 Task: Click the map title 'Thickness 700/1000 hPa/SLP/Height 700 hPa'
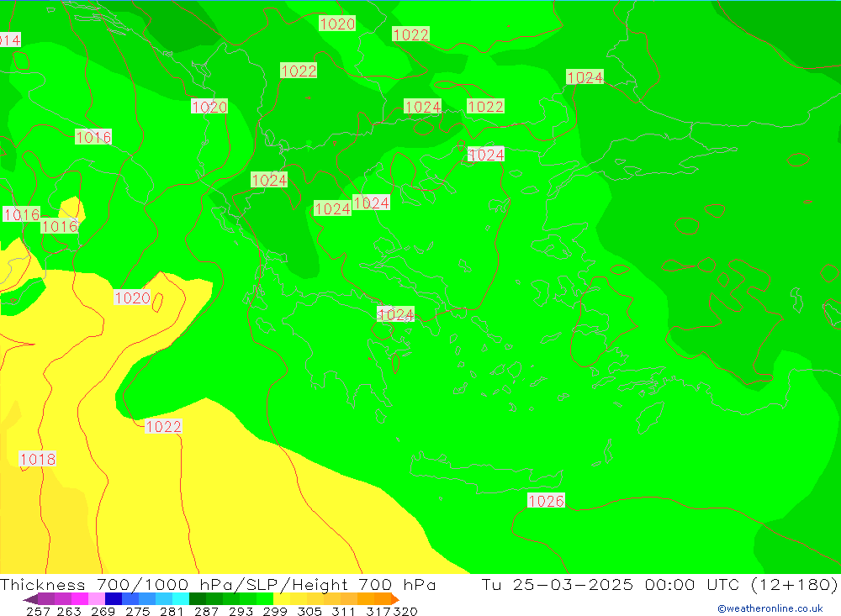218,584
